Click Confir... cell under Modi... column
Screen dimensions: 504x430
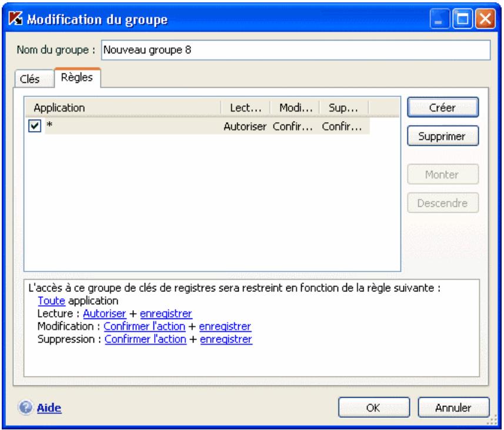click(x=292, y=126)
